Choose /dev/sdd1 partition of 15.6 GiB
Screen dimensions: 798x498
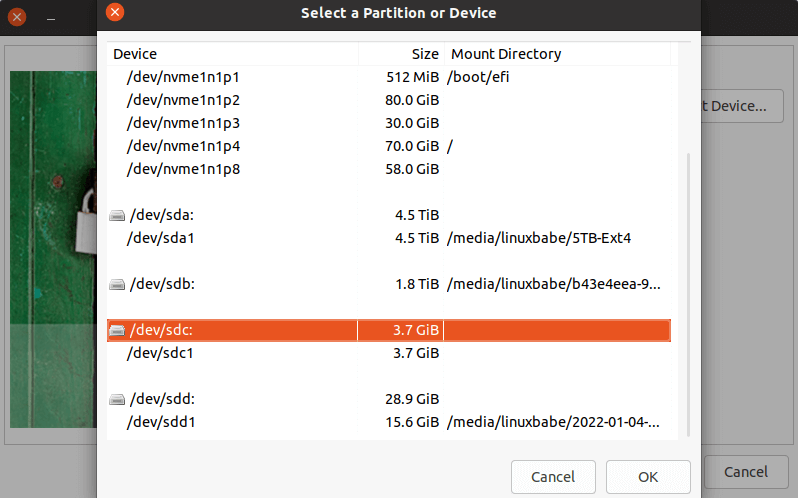pyautogui.click(x=160, y=422)
